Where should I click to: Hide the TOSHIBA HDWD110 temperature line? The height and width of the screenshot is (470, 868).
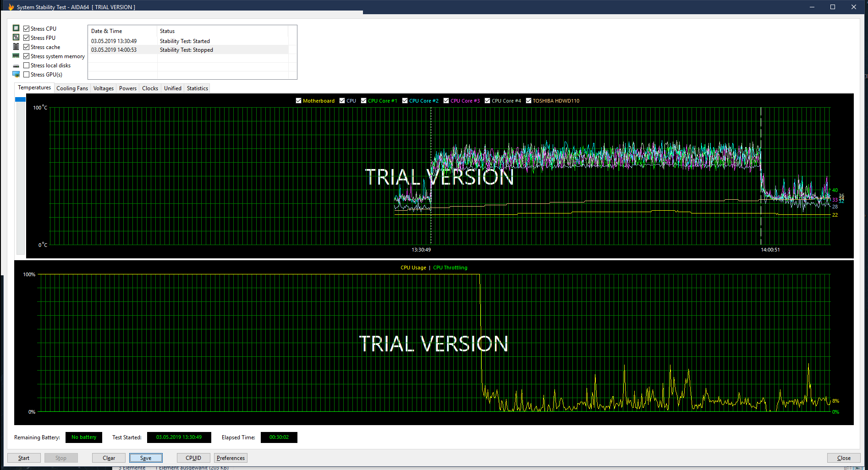pos(528,101)
